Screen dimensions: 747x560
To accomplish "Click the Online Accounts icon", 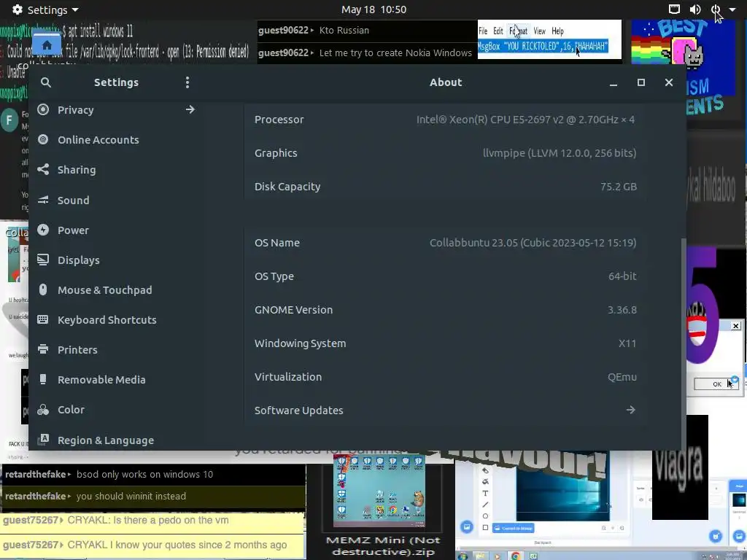I will (x=43, y=139).
